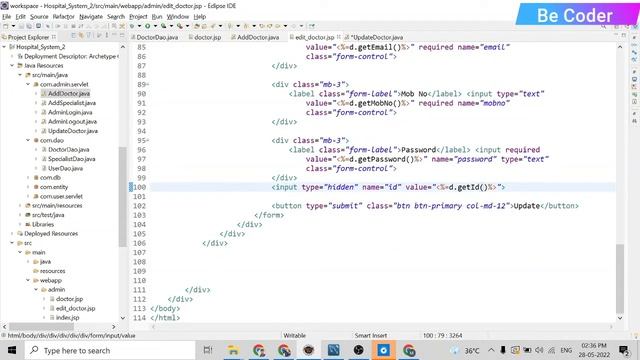The image size is (640, 360).
Task: Click the taskbar search box
Action: coord(110,350)
